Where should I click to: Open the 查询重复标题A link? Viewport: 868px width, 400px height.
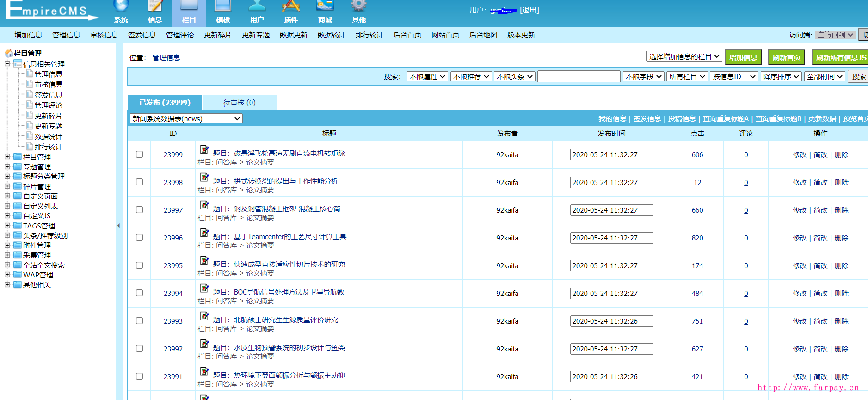point(726,118)
